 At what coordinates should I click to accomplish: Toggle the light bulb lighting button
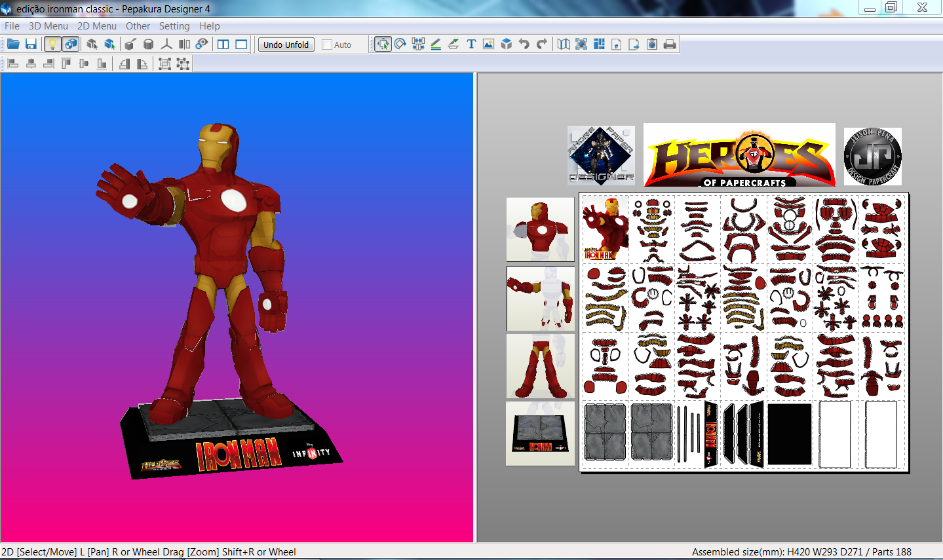(52, 45)
